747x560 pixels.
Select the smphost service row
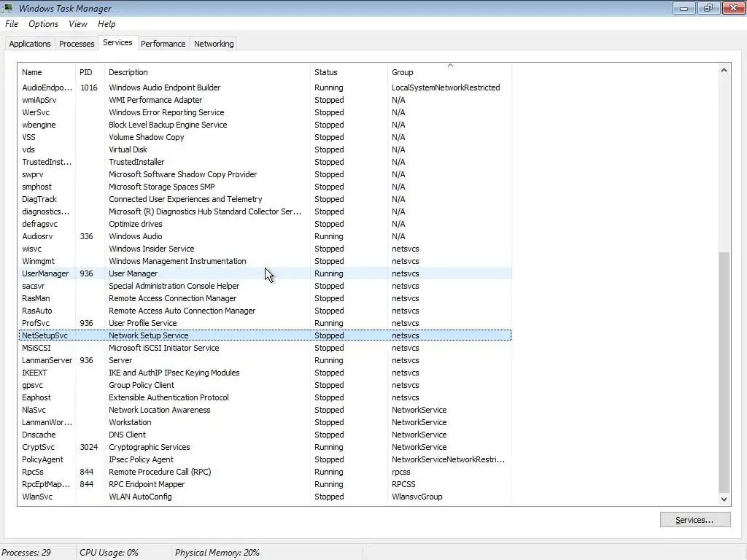point(265,187)
